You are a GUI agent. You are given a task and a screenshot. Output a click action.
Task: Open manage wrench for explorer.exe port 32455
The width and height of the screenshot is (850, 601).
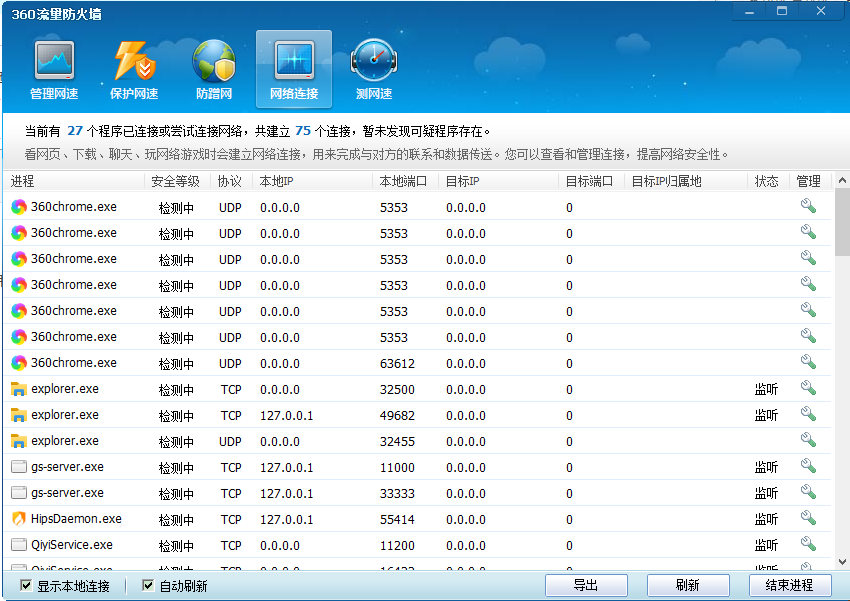(808, 440)
